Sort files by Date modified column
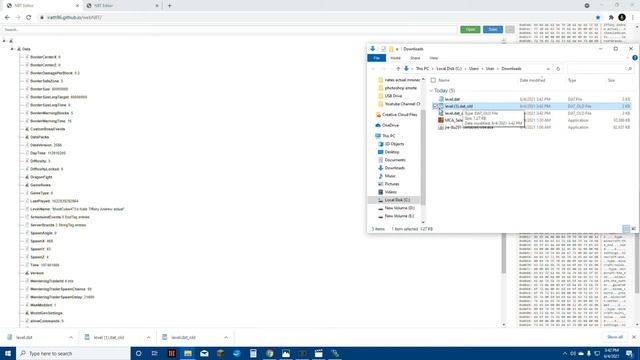This screenshot has height=360, width=640. click(532, 80)
